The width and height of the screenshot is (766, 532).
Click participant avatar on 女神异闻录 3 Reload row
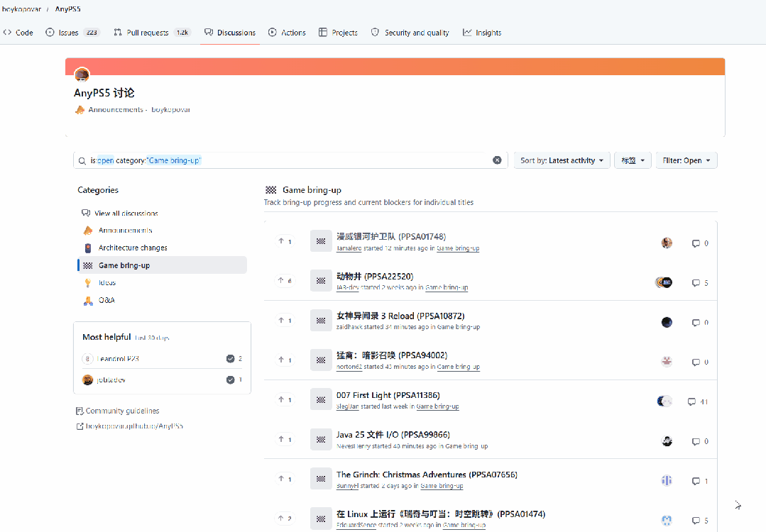coord(667,322)
